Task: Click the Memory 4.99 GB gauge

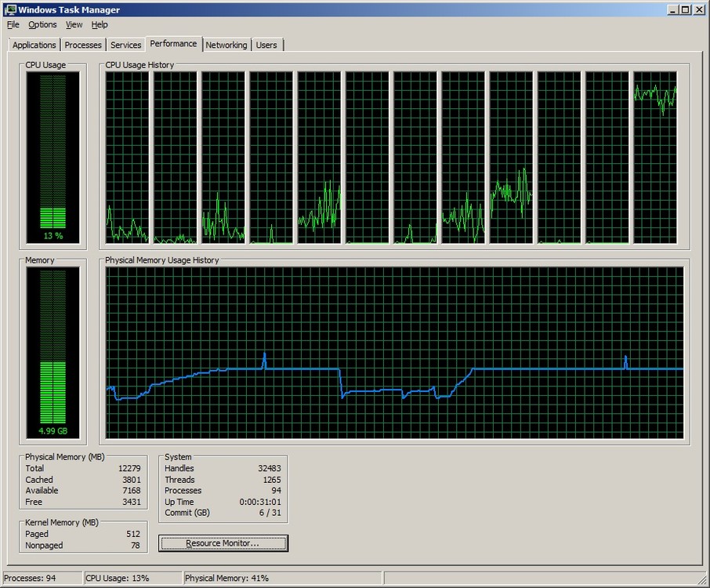Action: click(x=53, y=353)
